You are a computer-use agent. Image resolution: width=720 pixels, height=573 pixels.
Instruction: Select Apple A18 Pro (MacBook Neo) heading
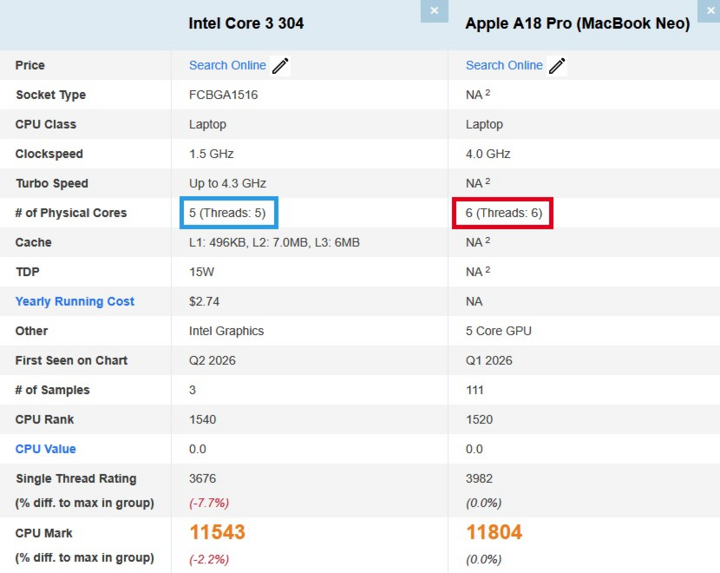click(x=578, y=23)
